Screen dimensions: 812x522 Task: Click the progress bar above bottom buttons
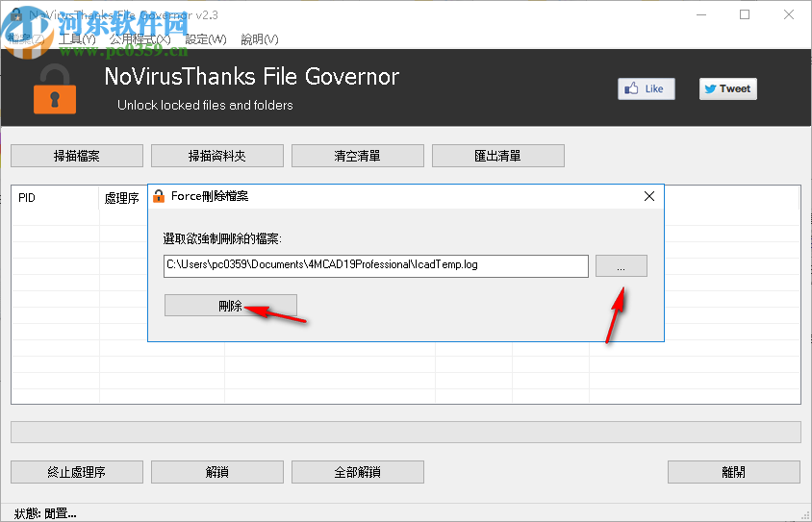(405, 432)
